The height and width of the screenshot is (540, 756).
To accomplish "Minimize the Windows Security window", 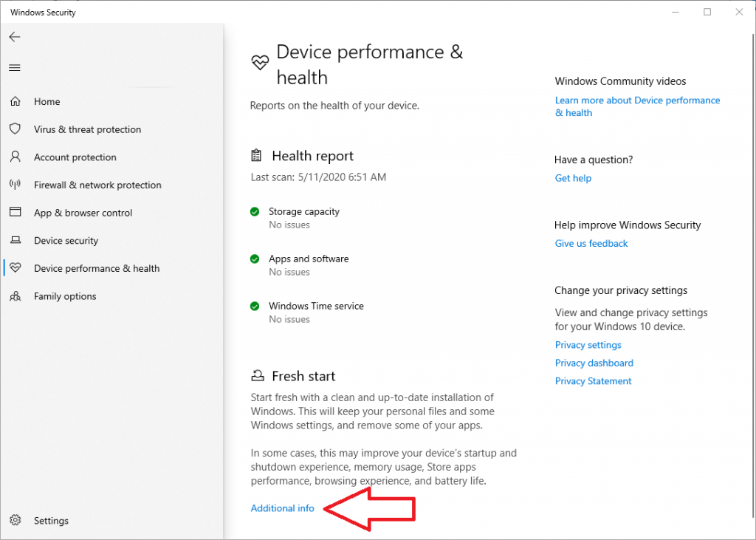I will pos(675,12).
